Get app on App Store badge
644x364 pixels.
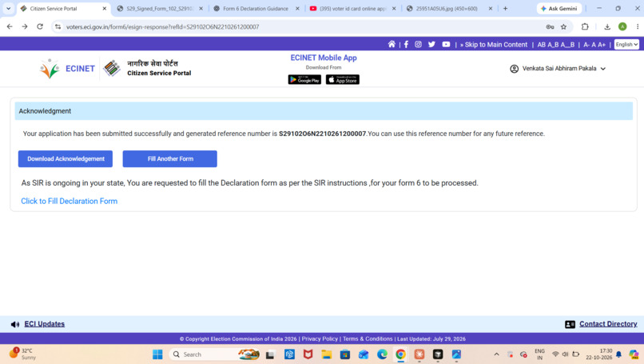point(343,80)
